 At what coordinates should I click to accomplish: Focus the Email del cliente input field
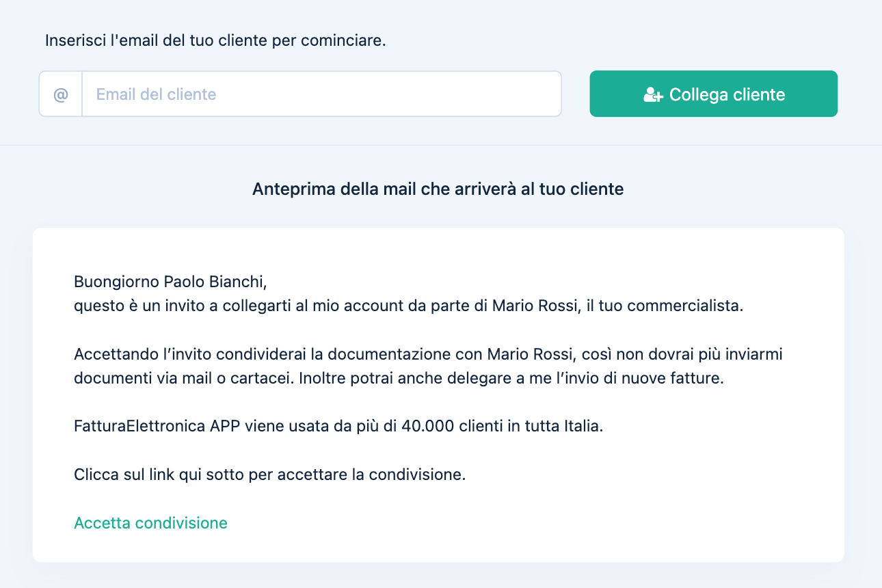point(321,94)
